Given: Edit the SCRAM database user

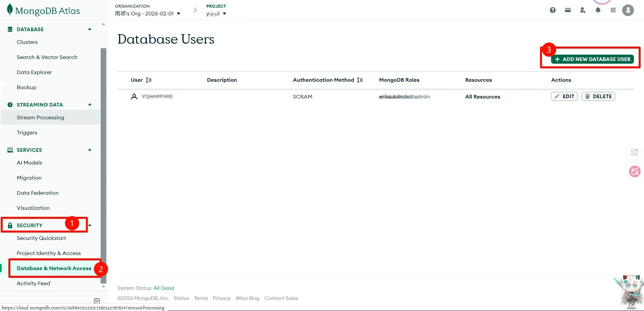Looking at the screenshot, I should [x=564, y=97].
